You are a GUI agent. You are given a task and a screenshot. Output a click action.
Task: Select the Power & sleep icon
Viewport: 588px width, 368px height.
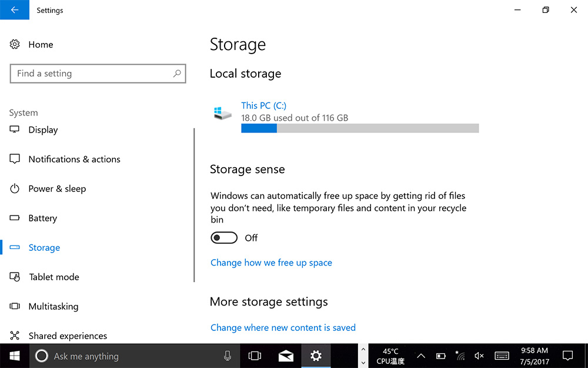coord(15,188)
